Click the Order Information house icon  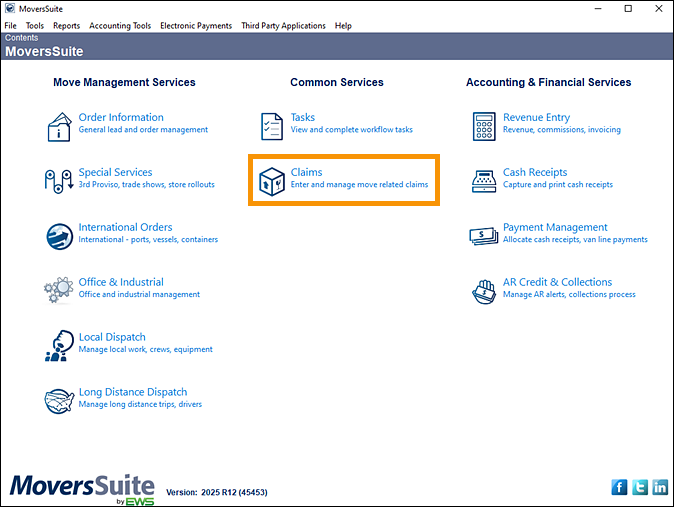pyautogui.click(x=60, y=126)
